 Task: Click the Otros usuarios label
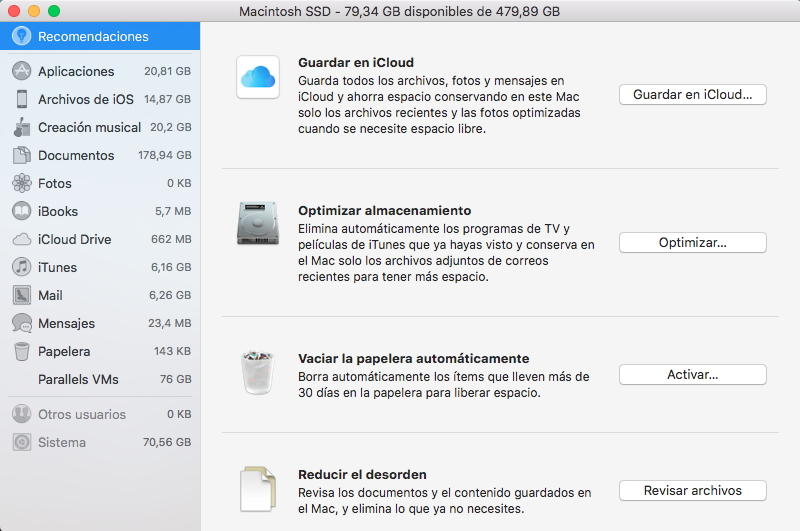[x=82, y=414]
